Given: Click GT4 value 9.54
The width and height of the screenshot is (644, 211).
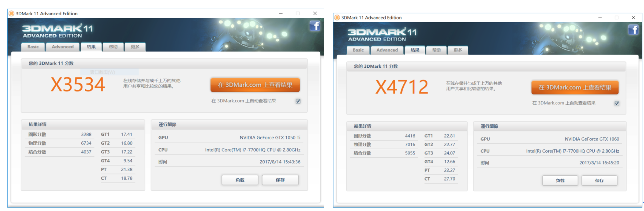Looking at the screenshot, I should (128, 161).
